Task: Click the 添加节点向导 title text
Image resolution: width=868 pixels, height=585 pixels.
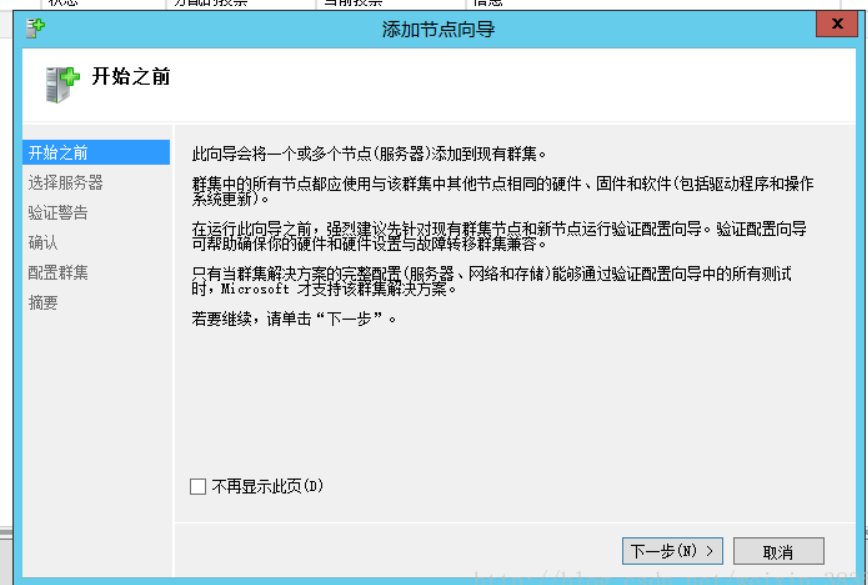Action: point(438,29)
